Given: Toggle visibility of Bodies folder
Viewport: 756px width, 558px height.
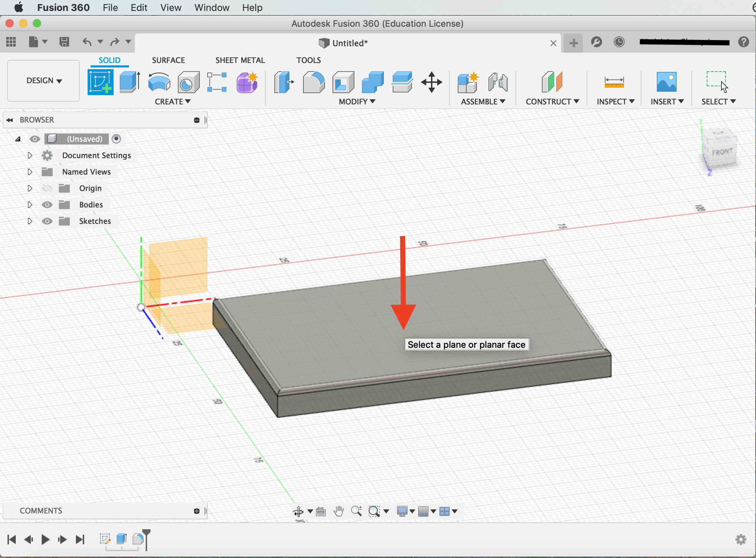Looking at the screenshot, I should tap(47, 204).
